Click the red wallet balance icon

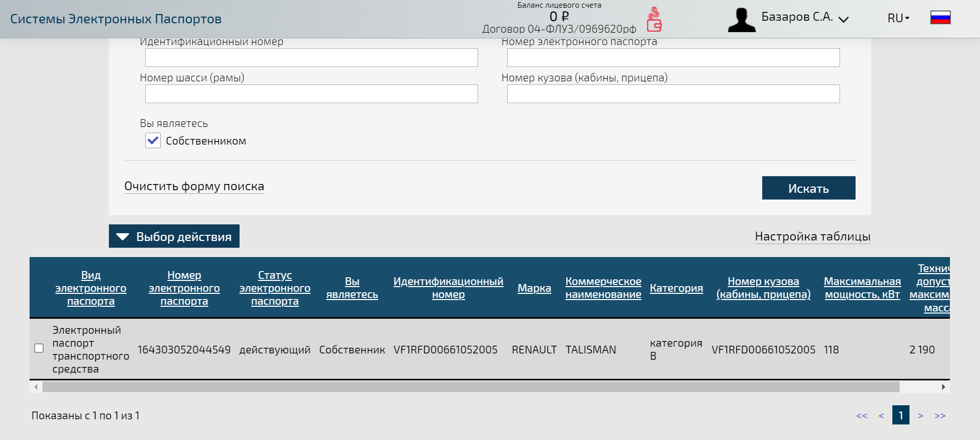click(x=654, y=19)
